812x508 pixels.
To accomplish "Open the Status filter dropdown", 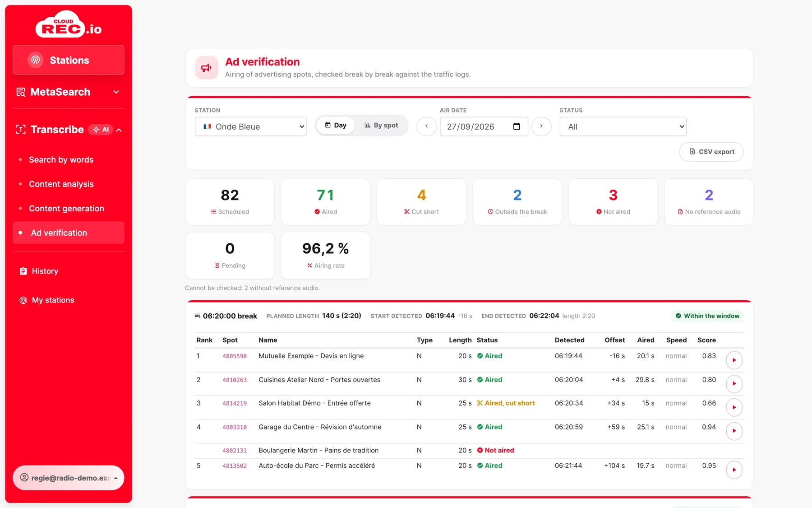I will tap(623, 126).
